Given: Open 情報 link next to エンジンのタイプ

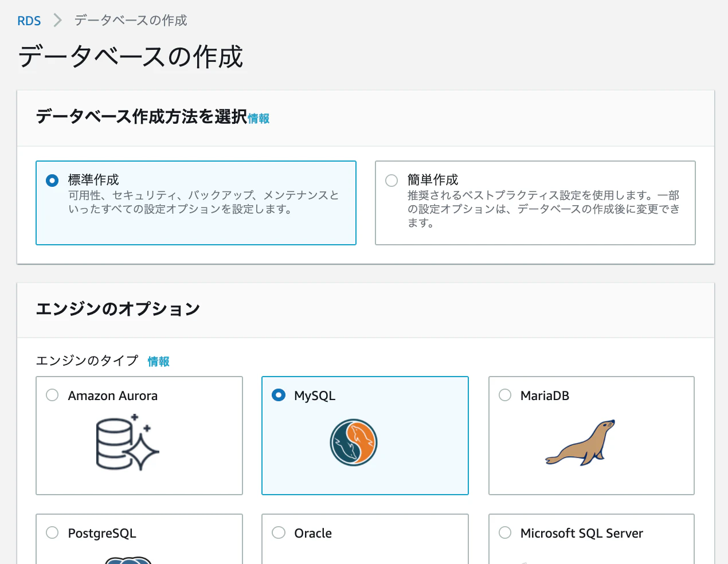Looking at the screenshot, I should point(159,362).
